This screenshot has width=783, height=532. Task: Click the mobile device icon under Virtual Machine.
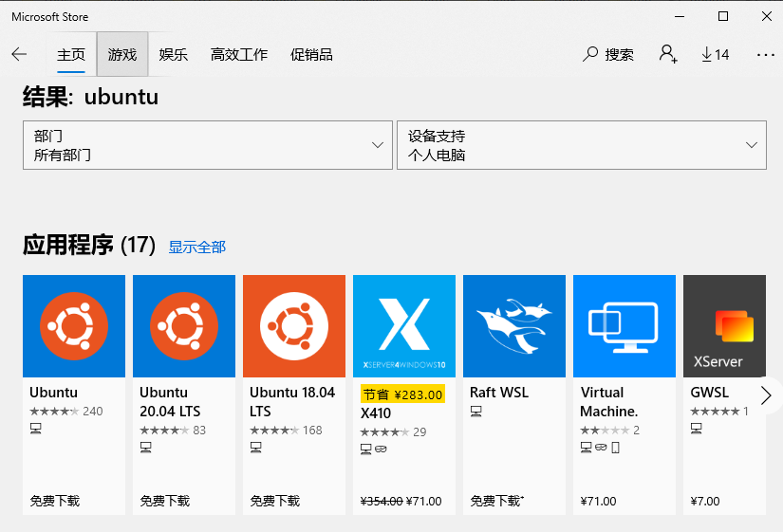tap(615, 448)
